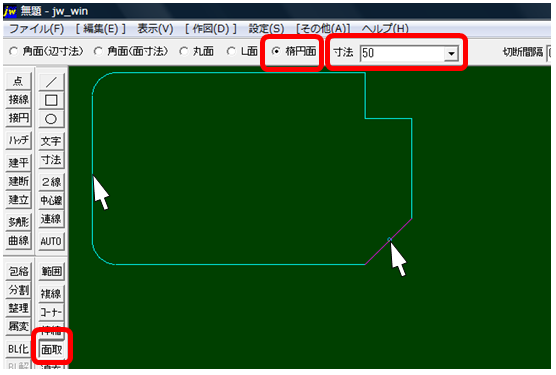Click the jw application icon in title bar
The image size is (556, 375).
pos(10,11)
